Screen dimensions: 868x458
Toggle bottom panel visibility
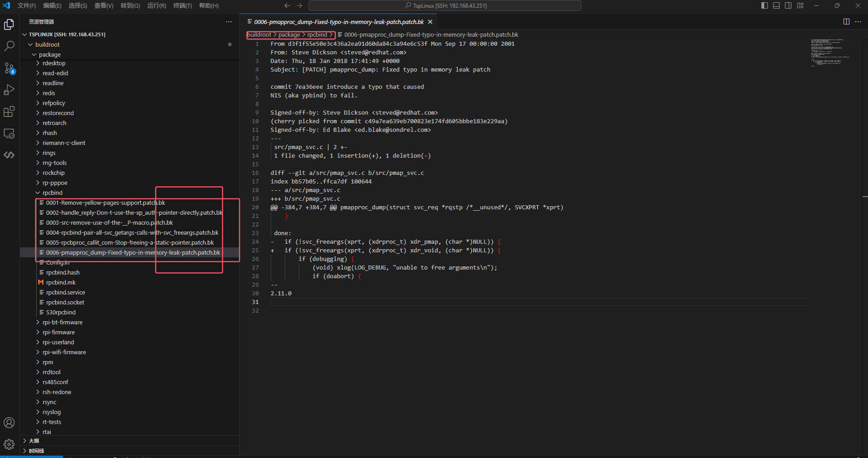tap(776, 5)
